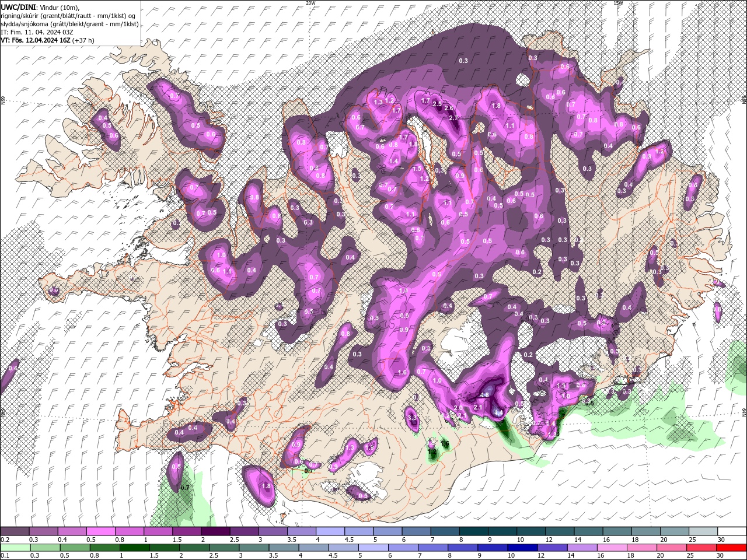Pick the dark magenta swatch labeled 1.5 in purple row

pos(186,531)
